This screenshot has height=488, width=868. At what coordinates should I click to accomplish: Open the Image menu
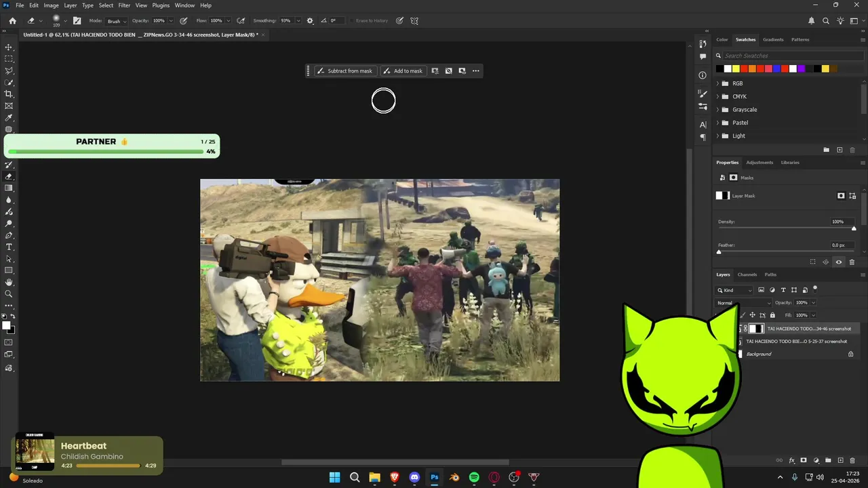(x=52, y=5)
